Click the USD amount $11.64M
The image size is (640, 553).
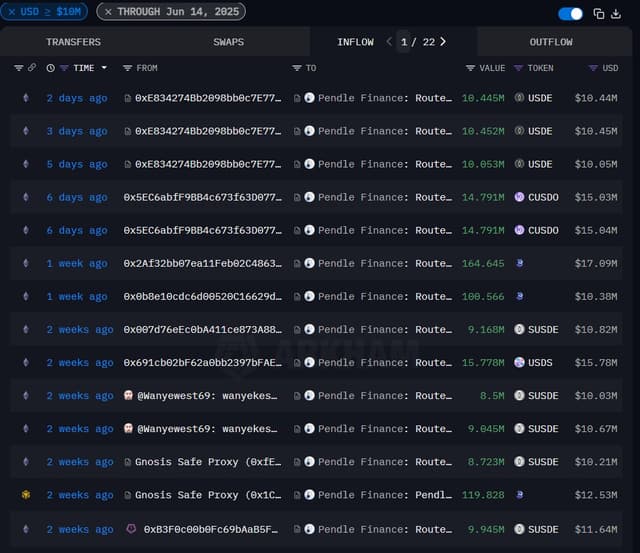596,530
